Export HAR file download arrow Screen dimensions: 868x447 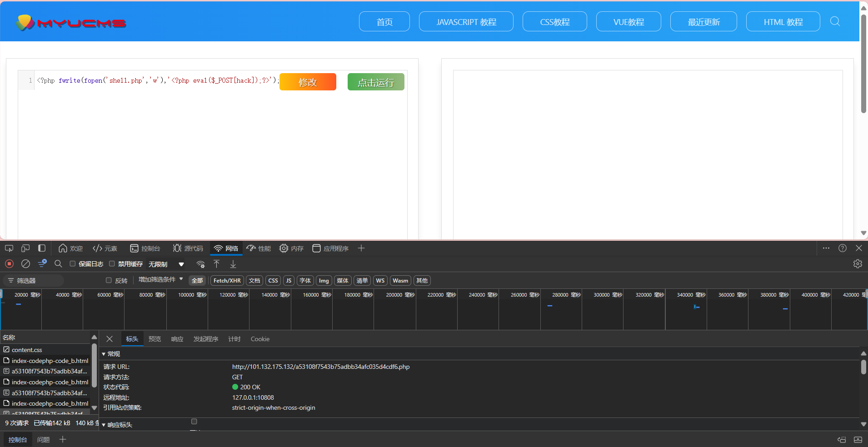pyautogui.click(x=233, y=264)
